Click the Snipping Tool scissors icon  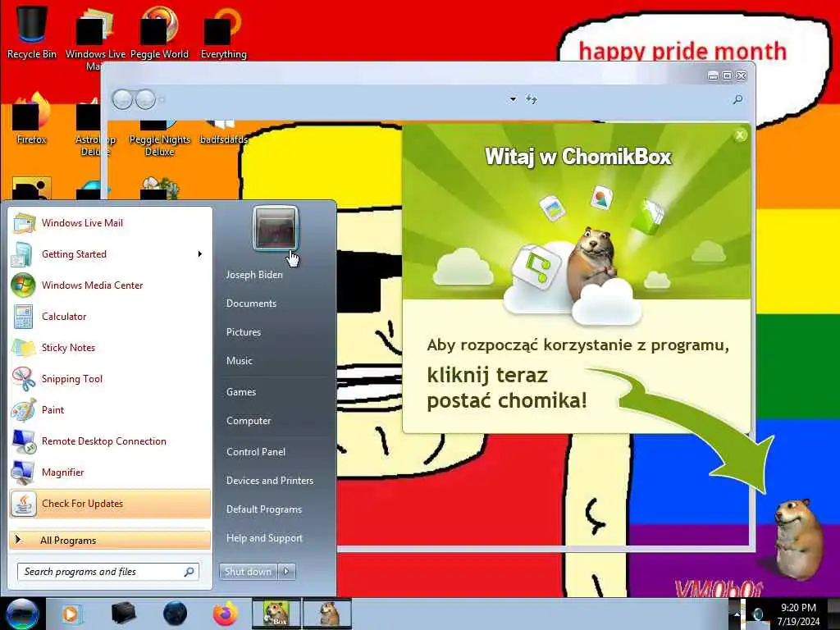pyautogui.click(x=24, y=379)
